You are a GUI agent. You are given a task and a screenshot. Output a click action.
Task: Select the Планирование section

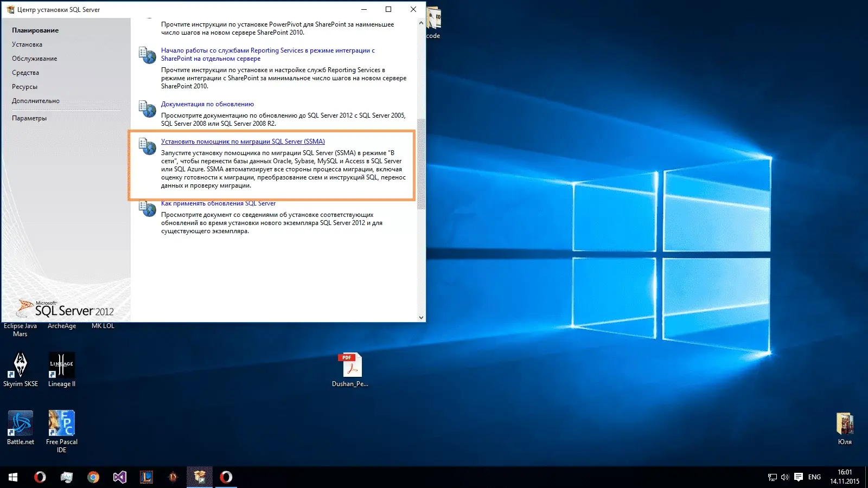(x=35, y=30)
